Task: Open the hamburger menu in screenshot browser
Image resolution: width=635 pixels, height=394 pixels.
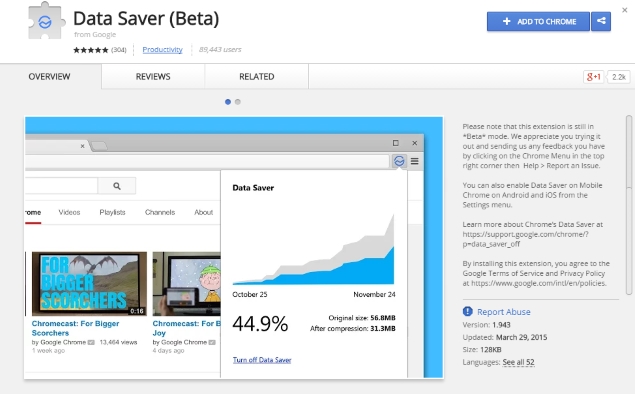Action: (414, 161)
